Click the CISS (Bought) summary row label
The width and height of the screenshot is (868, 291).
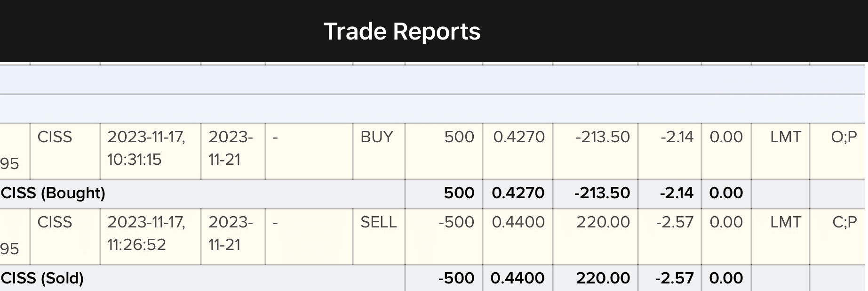53,193
